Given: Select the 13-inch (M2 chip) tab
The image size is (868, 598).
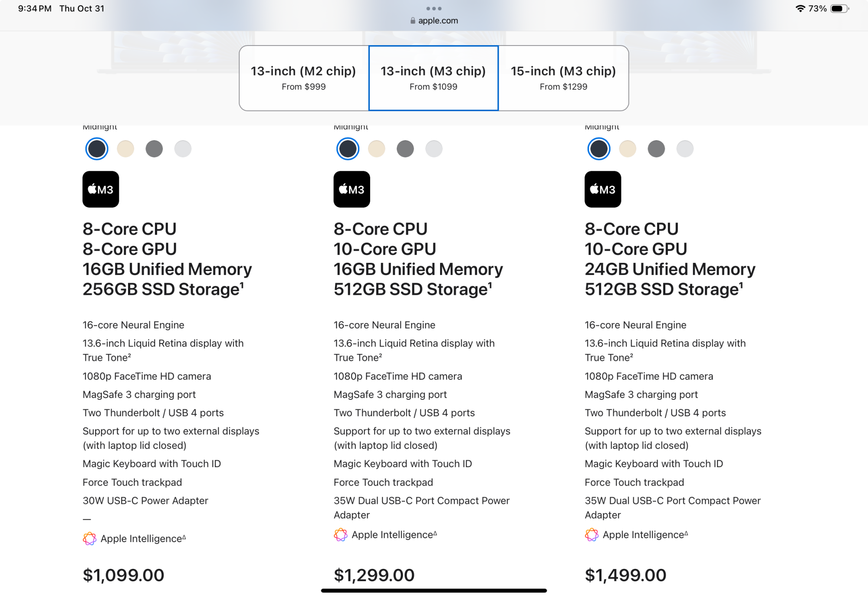Looking at the screenshot, I should point(303,78).
